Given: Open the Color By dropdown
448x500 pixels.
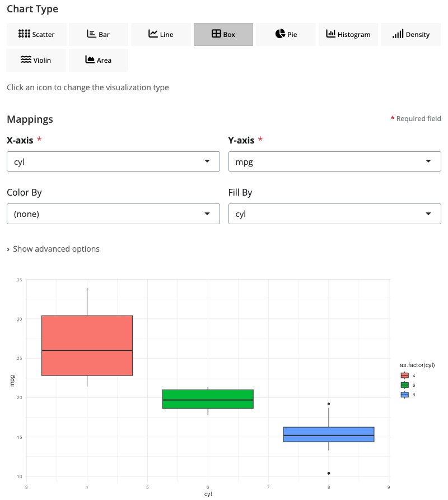Looking at the screenshot, I should pos(113,214).
